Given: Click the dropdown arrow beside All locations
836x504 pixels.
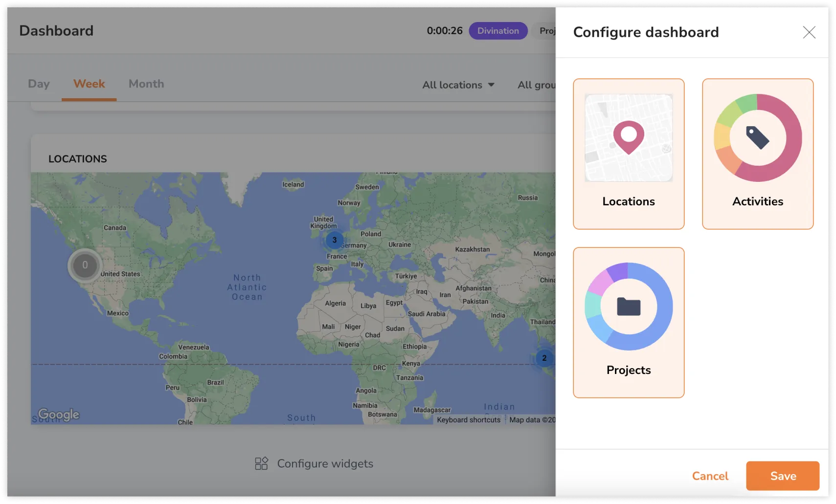Looking at the screenshot, I should pyautogui.click(x=491, y=85).
